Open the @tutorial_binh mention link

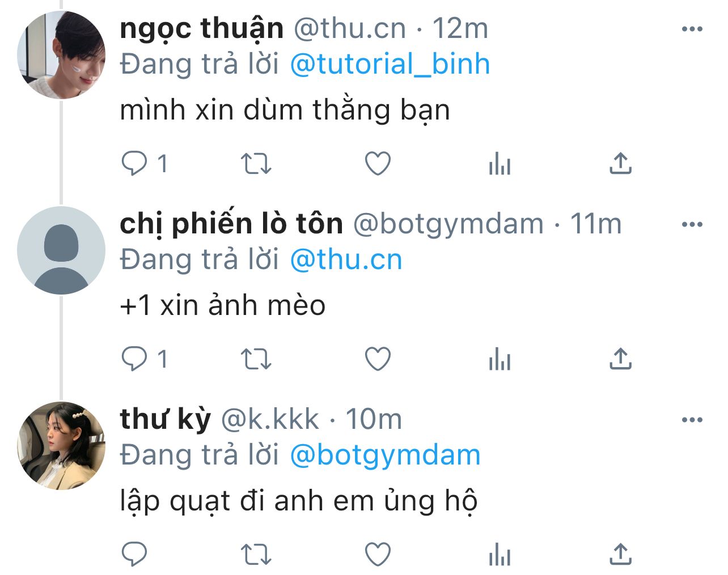coord(390,64)
